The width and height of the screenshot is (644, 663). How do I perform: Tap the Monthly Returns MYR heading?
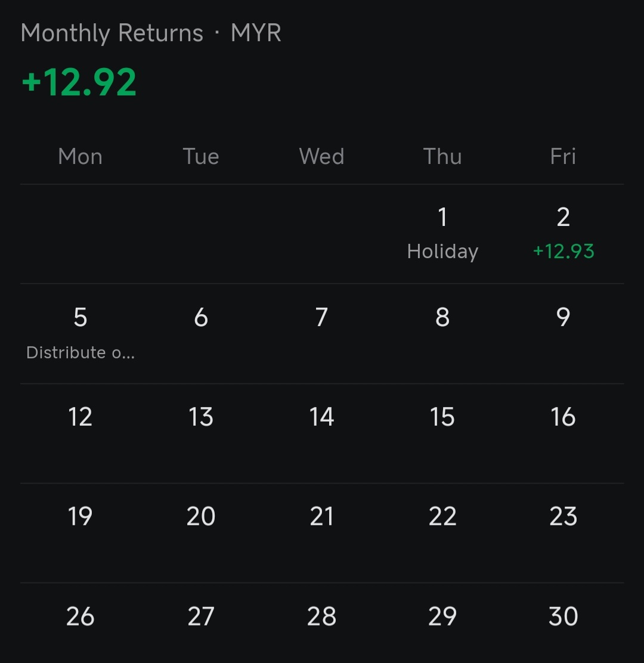pyautogui.click(x=151, y=33)
